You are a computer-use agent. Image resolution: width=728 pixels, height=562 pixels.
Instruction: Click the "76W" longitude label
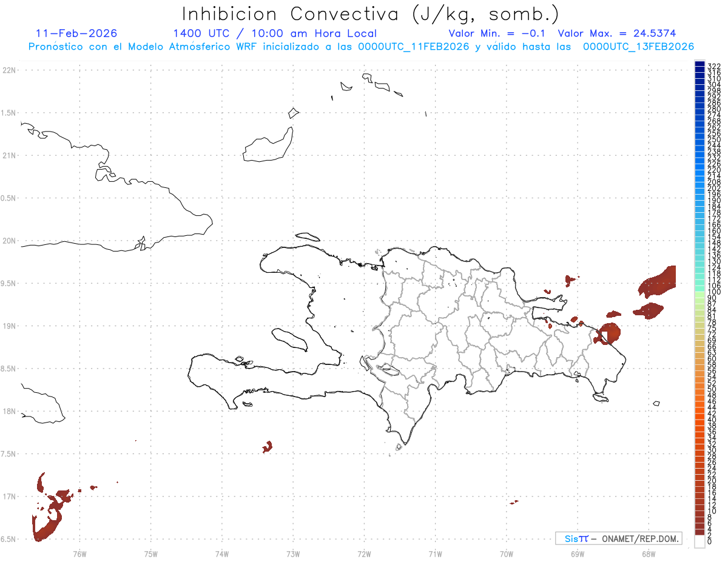pyautogui.click(x=79, y=553)
